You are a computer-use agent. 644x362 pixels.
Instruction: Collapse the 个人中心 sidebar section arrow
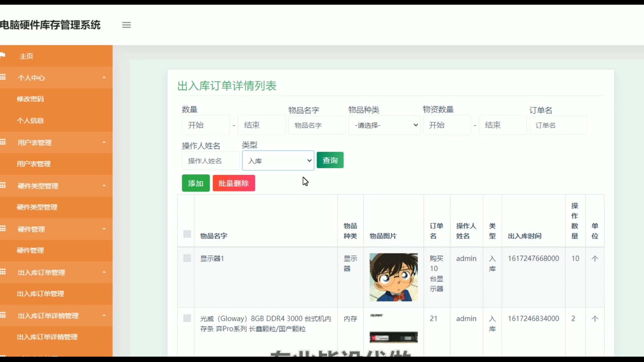pos(104,77)
